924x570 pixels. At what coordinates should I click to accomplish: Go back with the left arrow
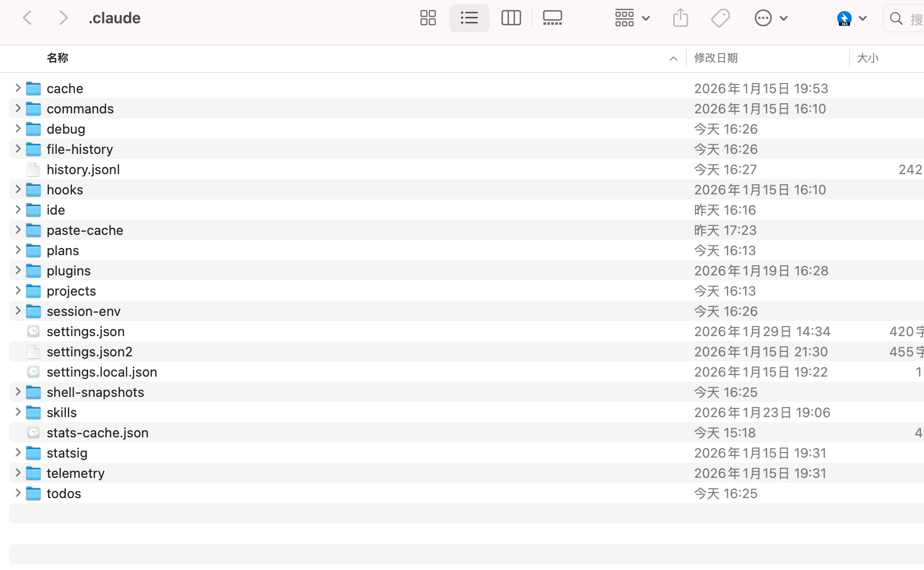coord(28,18)
